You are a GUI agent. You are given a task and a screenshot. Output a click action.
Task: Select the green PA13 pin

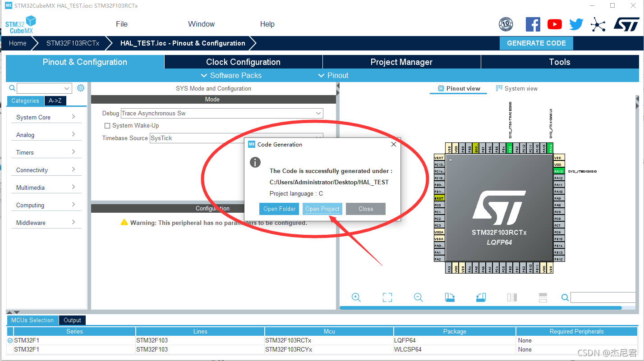pyautogui.click(x=559, y=171)
